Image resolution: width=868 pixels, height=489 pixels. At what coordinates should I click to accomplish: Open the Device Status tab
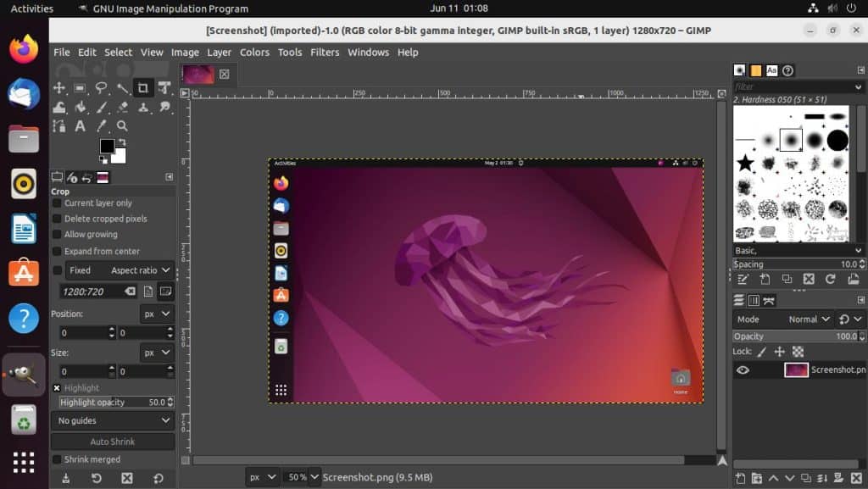(x=73, y=178)
